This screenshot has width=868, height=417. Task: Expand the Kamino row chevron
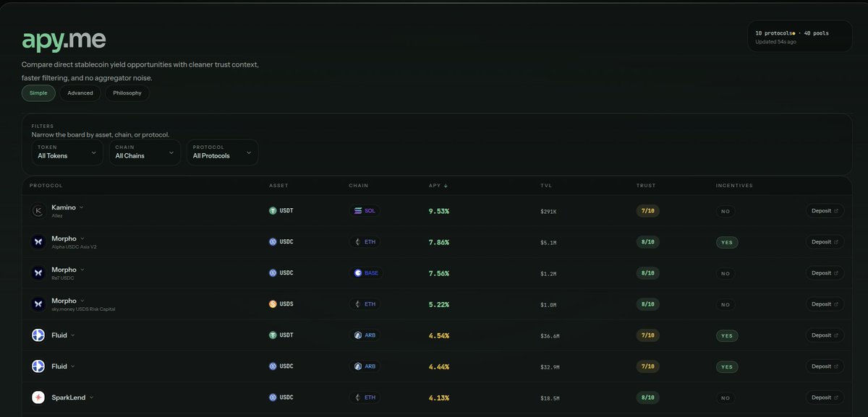(82, 207)
